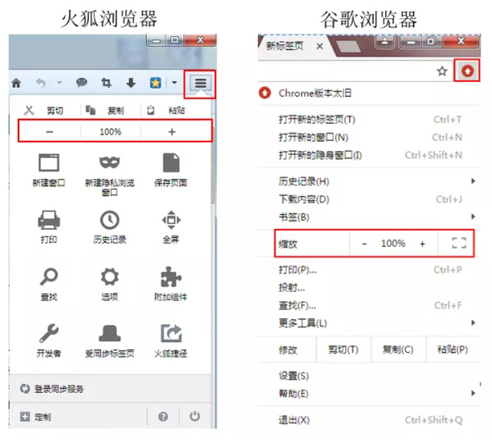Image resolution: width=492 pixels, height=448 pixels.
Task: Click the Firefox print icon
Action: 49,219
